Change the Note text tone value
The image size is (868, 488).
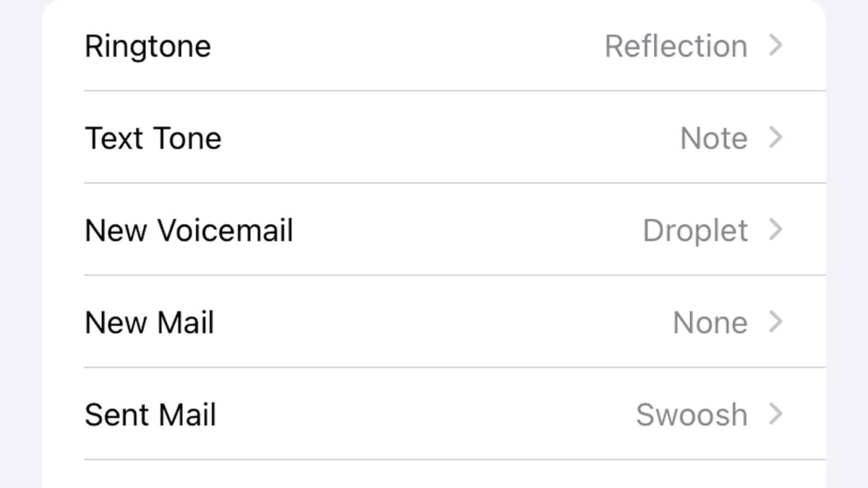[713, 138]
